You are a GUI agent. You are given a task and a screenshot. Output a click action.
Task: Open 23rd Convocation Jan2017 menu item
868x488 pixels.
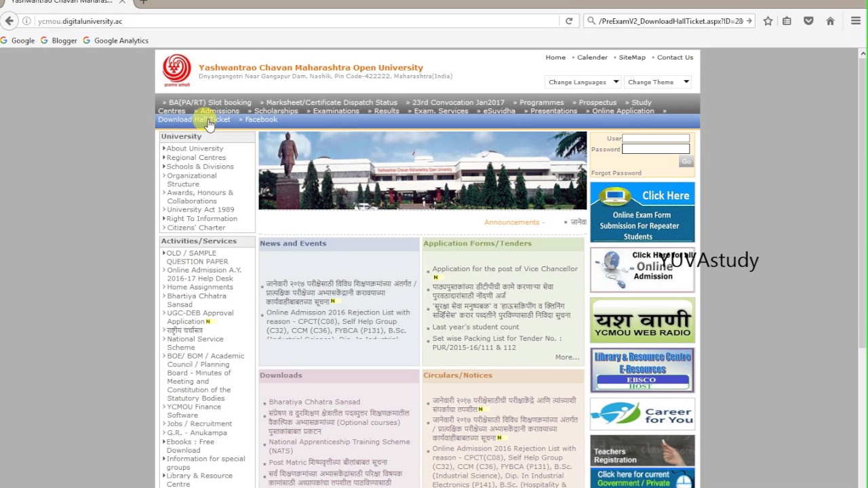458,102
